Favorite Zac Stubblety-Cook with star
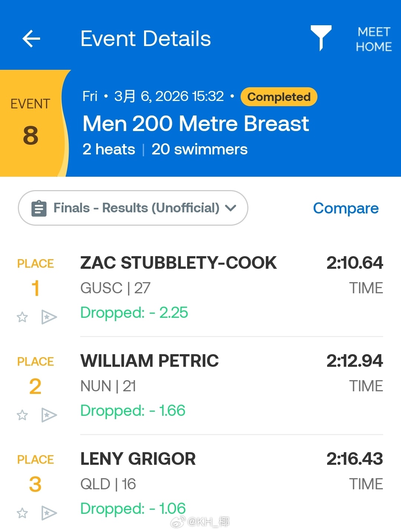The width and height of the screenshot is (401, 532). click(x=22, y=317)
